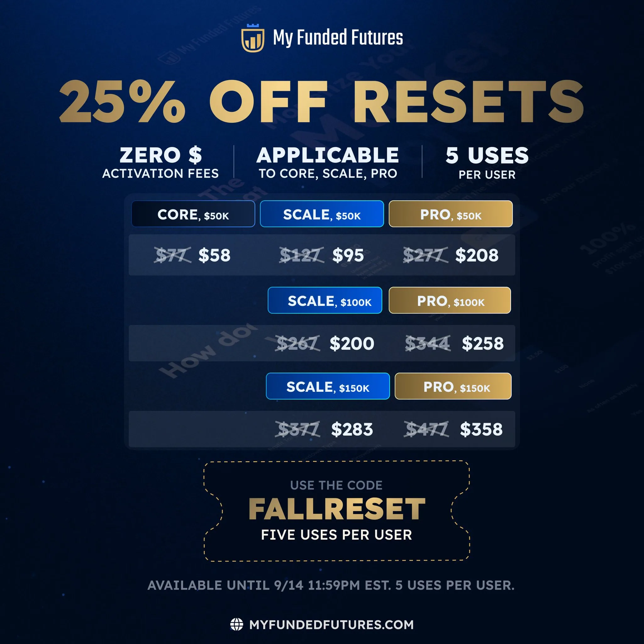
Task: Click the $208 discounted Pro price
Action: point(477,255)
